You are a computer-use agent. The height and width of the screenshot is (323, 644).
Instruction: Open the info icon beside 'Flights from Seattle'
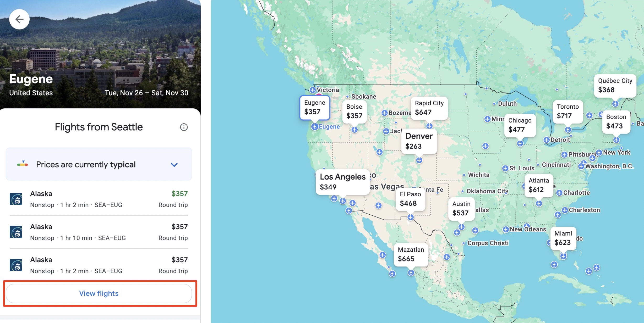[x=184, y=127]
